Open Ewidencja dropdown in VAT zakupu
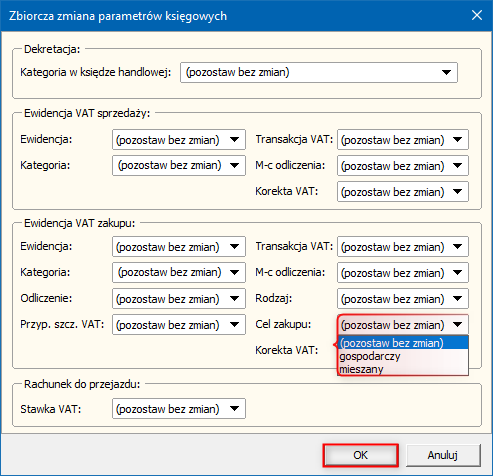The width and height of the screenshot is (493, 476). click(x=179, y=247)
